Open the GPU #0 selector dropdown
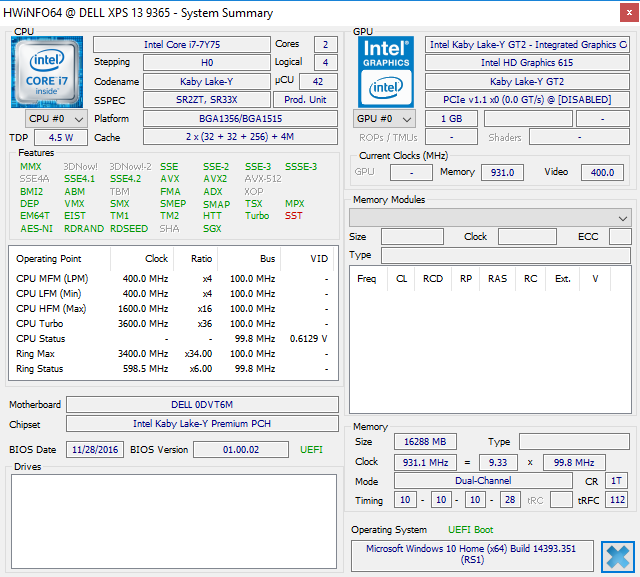Image resolution: width=640 pixels, height=577 pixels. (385, 119)
